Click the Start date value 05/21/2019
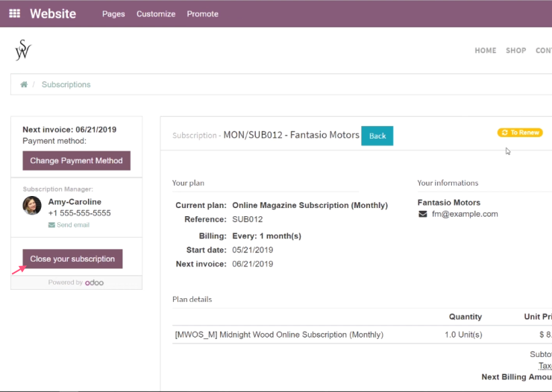 (x=252, y=250)
